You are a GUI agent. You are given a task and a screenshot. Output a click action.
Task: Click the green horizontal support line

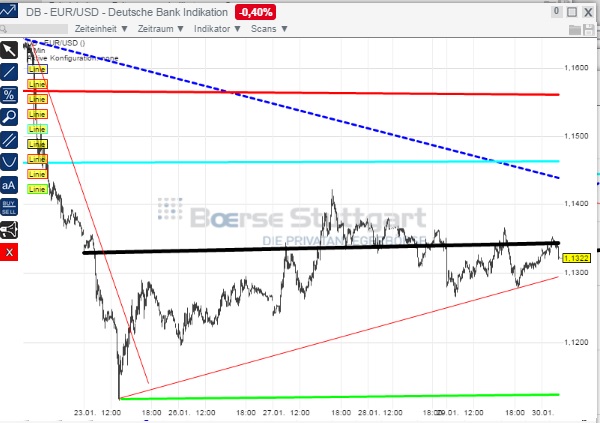click(339, 397)
